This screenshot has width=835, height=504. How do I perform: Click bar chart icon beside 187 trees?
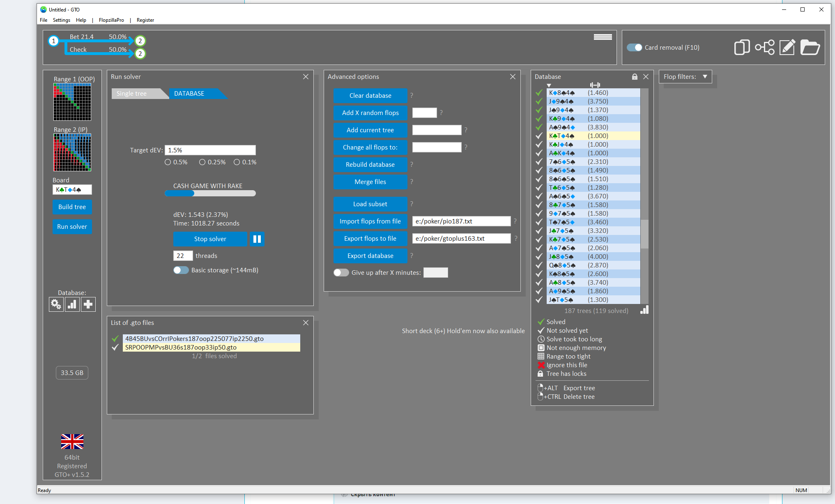coord(644,310)
